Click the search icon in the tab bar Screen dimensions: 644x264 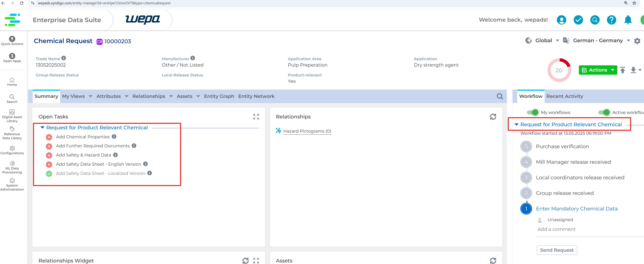tap(500, 96)
